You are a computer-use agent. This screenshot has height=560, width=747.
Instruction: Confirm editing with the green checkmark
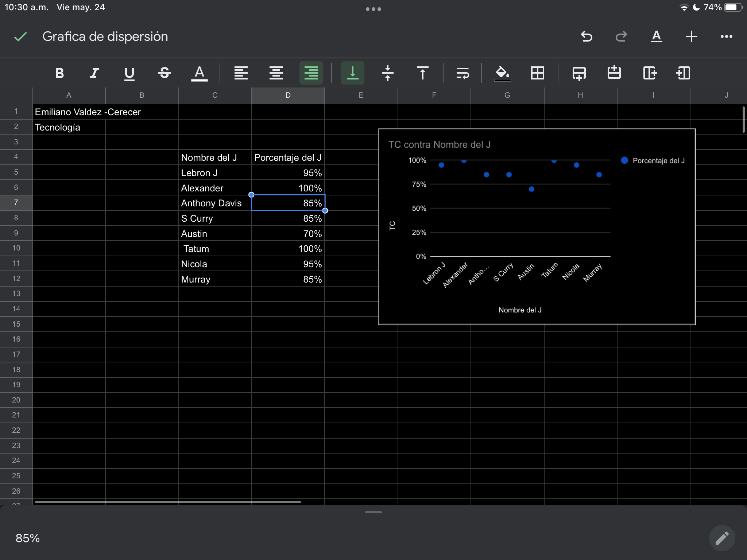click(20, 36)
